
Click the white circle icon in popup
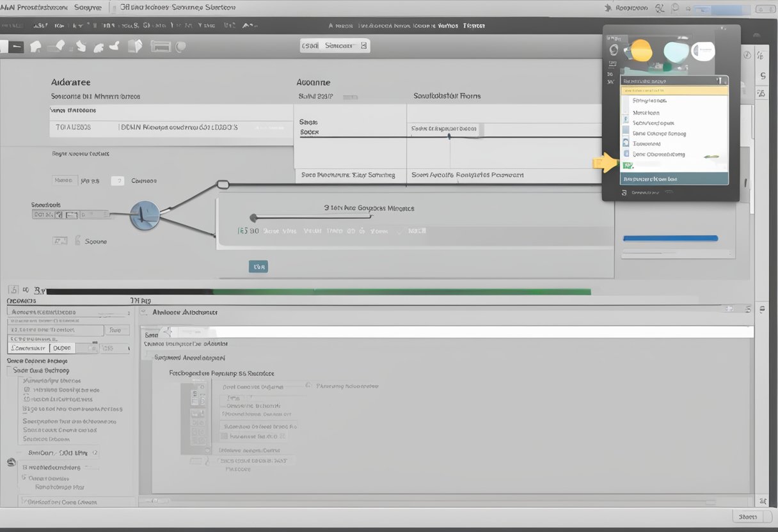(703, 51)
